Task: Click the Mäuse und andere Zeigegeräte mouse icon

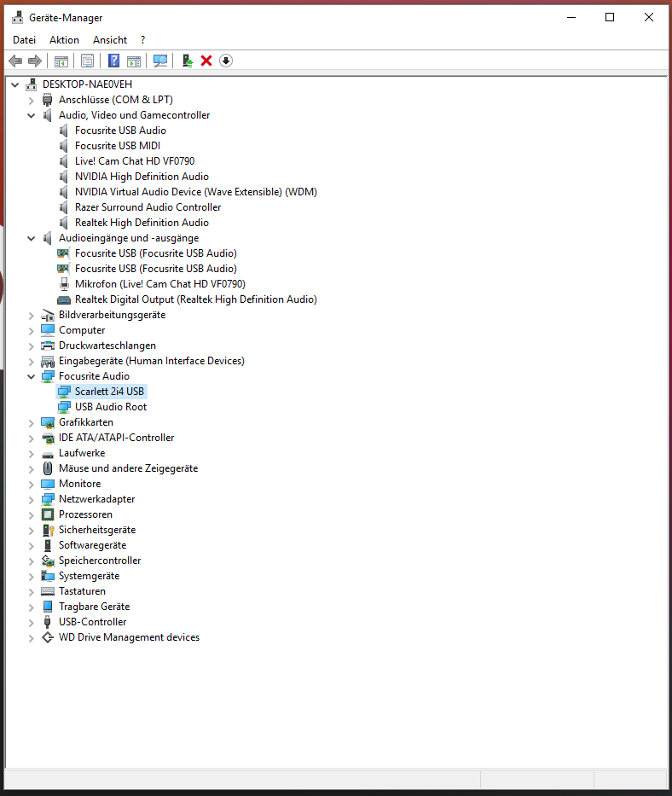Action: [x=48, y=468]
